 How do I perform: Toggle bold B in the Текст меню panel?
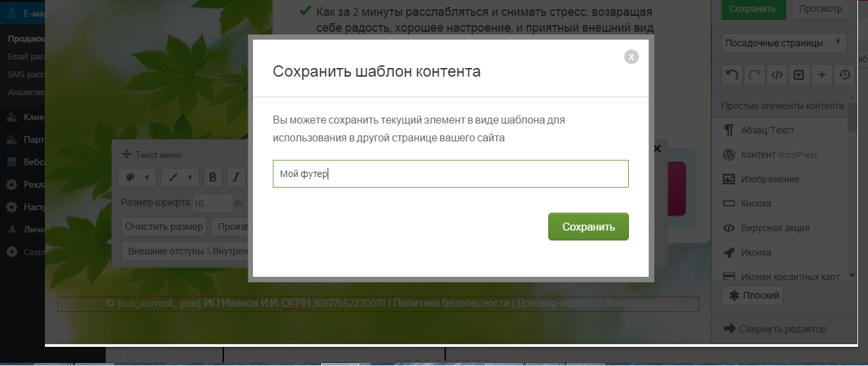coord(213,177)
